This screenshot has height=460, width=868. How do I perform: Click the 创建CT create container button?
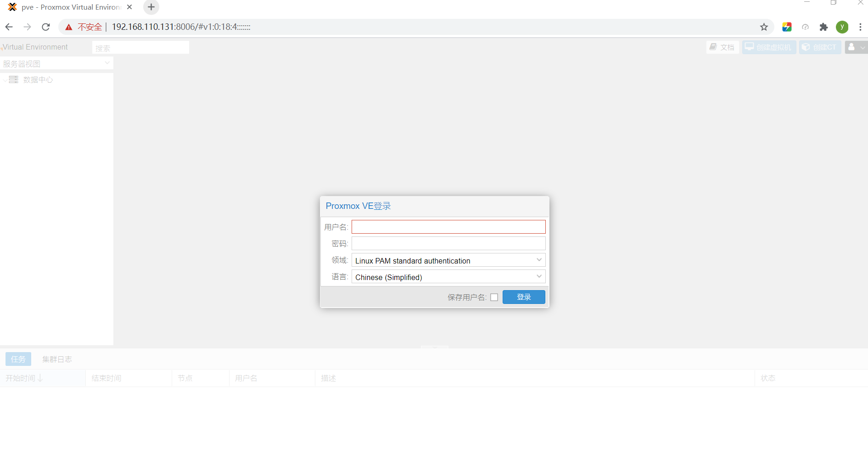820,47
